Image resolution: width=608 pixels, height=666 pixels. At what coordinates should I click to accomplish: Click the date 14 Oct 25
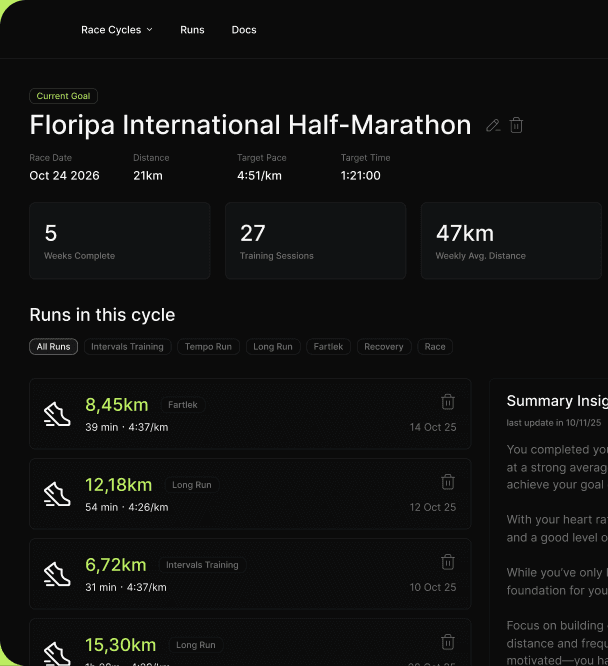(x=433, y=427)
